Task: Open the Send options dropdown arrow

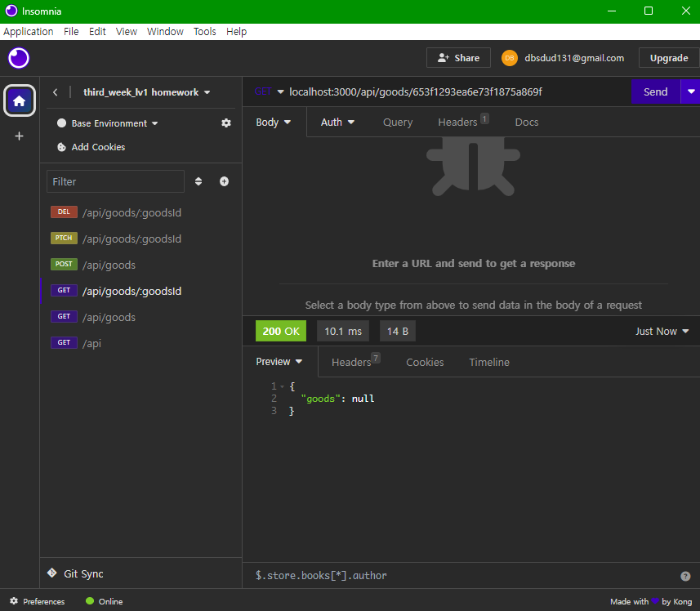Action: [691, 91]
